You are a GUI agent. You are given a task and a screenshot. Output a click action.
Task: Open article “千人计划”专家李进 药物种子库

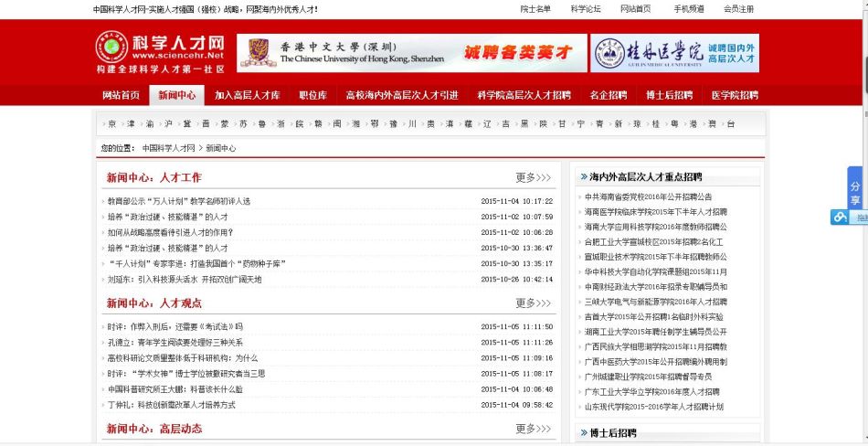(x=197, y=264)
